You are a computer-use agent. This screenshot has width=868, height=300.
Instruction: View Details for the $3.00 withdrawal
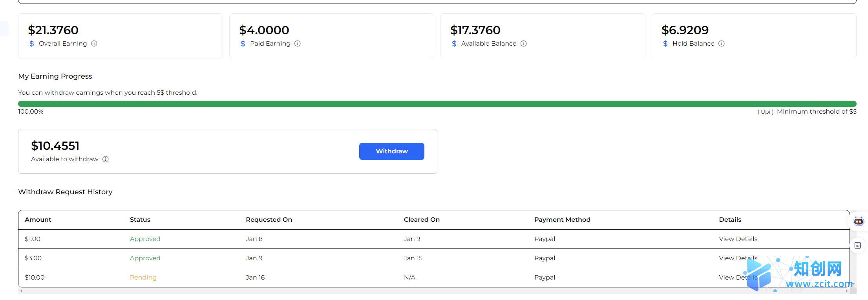click(x=738, y=258)
